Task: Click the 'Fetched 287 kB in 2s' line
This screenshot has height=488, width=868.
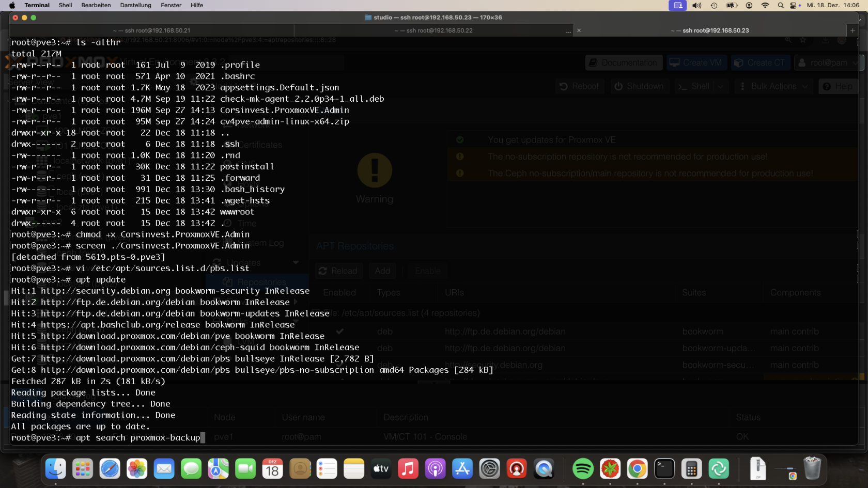Action: click(x=88, y=381)
